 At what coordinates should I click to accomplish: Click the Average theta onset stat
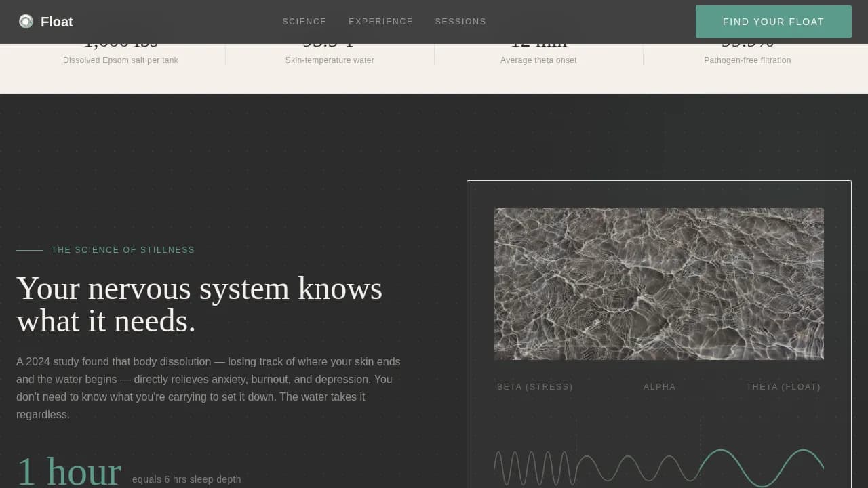point(538,60)
